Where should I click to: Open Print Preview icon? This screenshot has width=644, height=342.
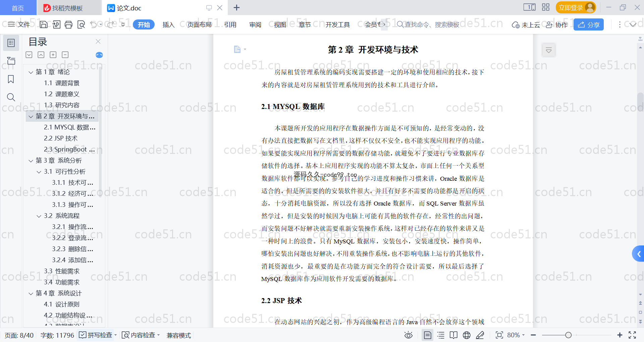(x=81, y=24)
